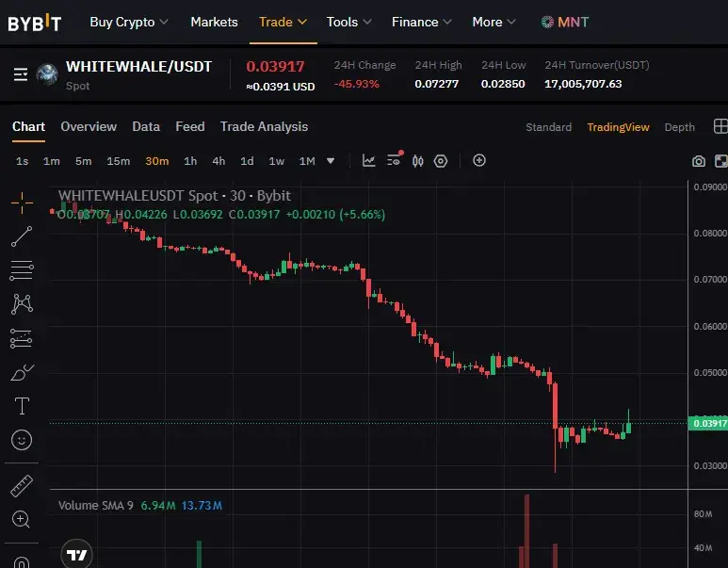Open more timeframes dropdown arrow
Image resolution: width=728 pixels, height=568 pixels.
click(x=331, y=161)
